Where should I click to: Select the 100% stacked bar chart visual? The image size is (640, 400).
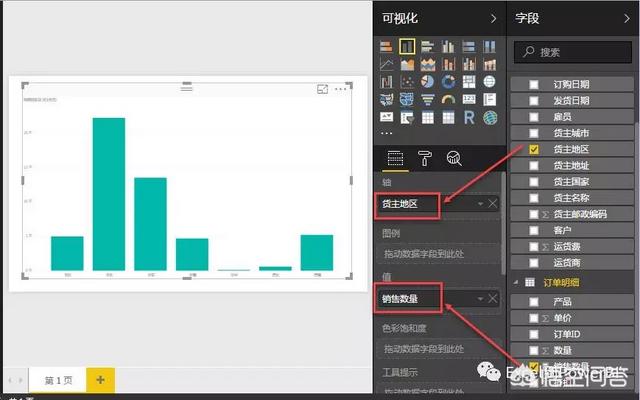pyautogui.click(x=469, y=47)
